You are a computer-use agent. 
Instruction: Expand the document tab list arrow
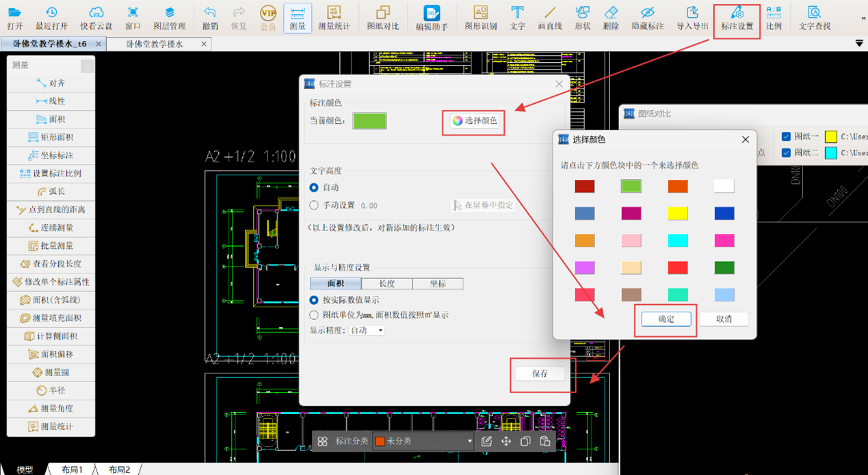tap(859, 44)
